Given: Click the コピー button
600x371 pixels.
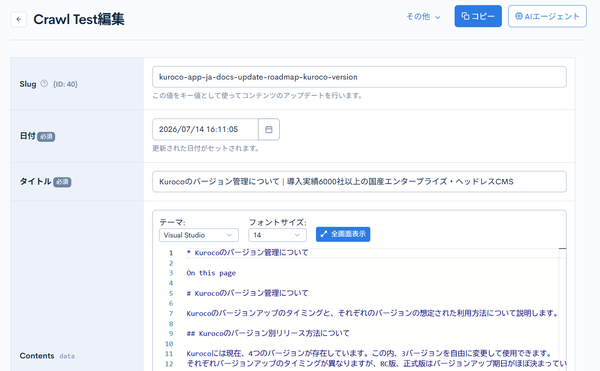Looking at the screenshot, I should coord(478,16).
